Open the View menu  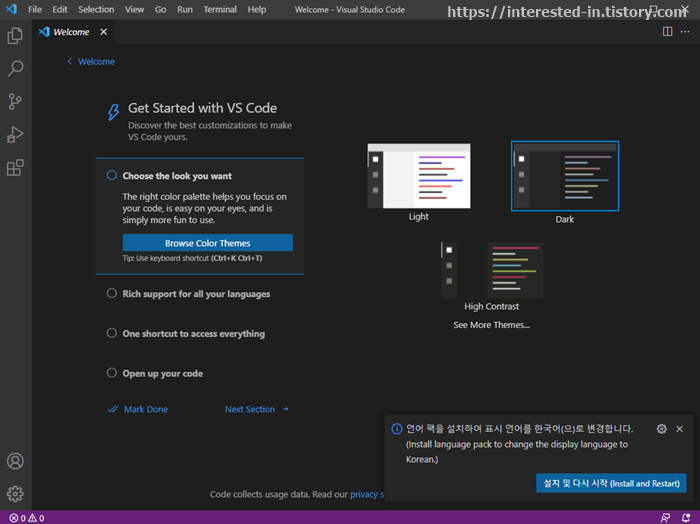pyautogui.click(x=134, y=9)
